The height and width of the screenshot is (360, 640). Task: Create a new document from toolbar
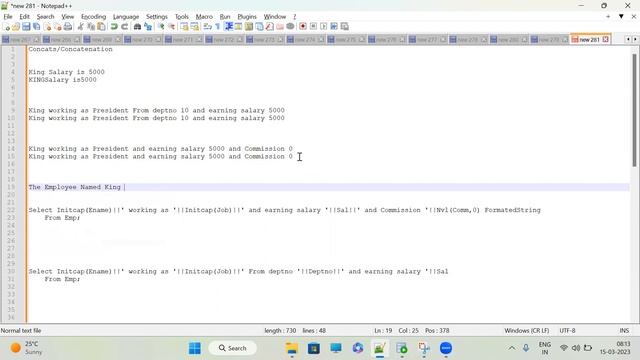pyautogui.click(x=7, y=27)
